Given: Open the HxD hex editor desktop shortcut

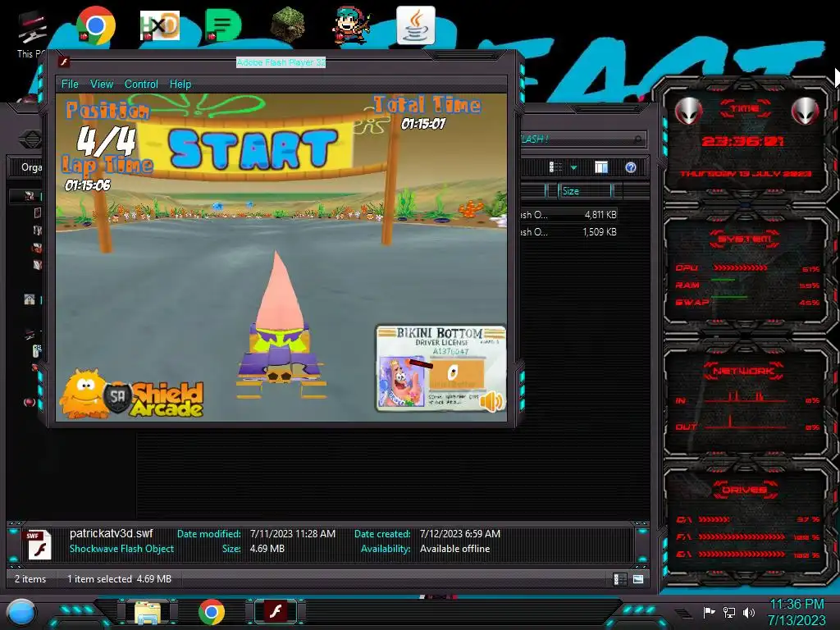Looking at the screenshot, I should point(159,25).
